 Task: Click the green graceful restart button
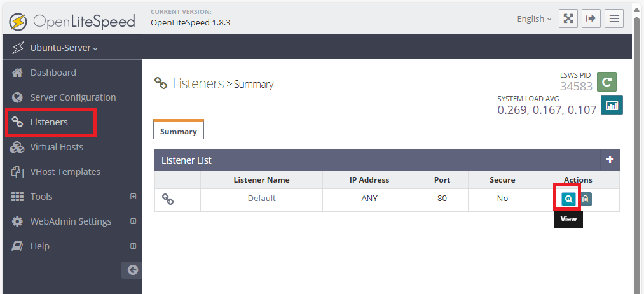tap(606, 81)
